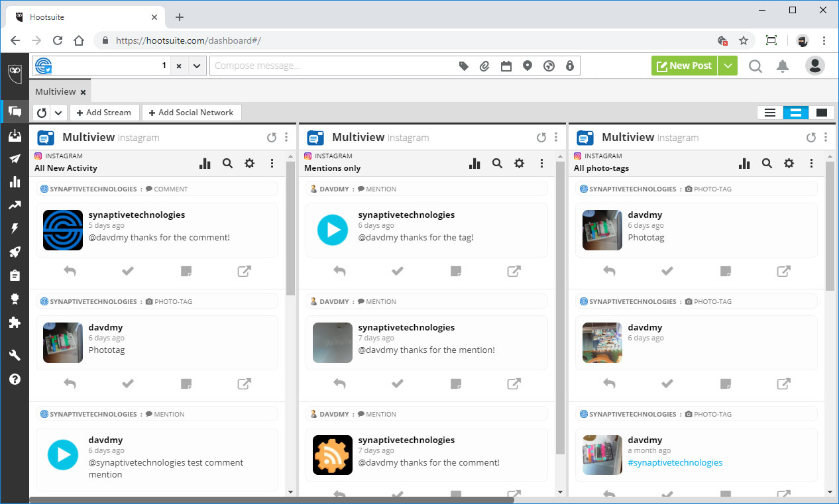Switch to compact stream view
This screenshot has width=839, height=504.
click(770, 113)
